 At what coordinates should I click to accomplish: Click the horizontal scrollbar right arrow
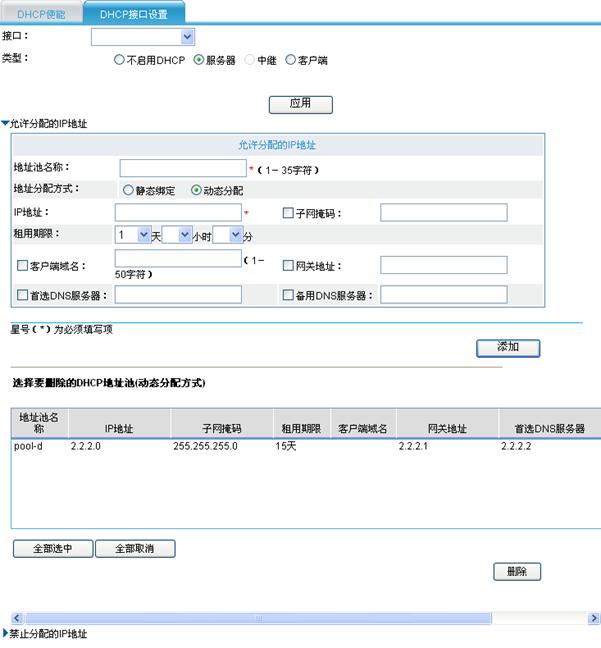point(594,618)
